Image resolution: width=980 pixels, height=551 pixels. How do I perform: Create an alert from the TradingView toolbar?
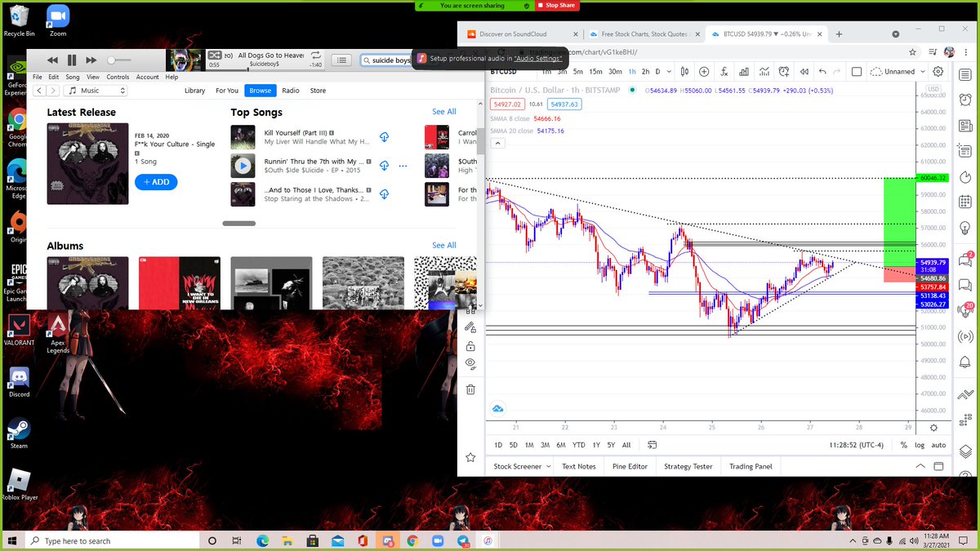pyautogui.click(x=784, y=72)
